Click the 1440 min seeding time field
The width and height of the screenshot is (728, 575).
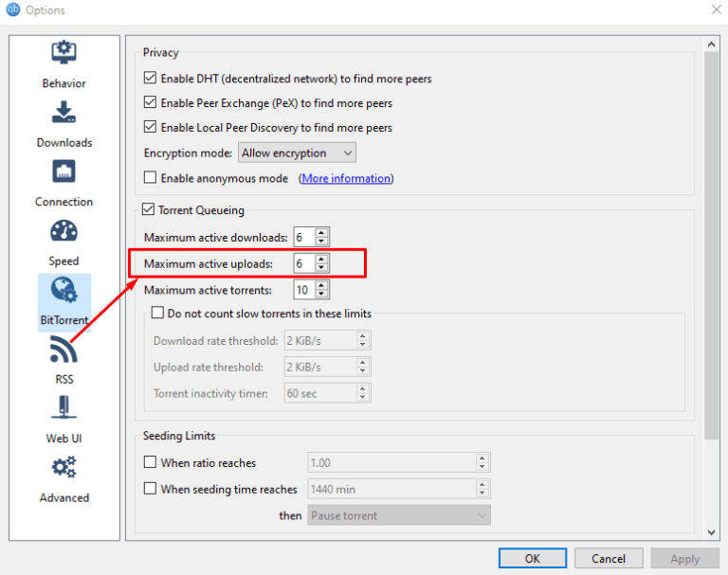391,489
